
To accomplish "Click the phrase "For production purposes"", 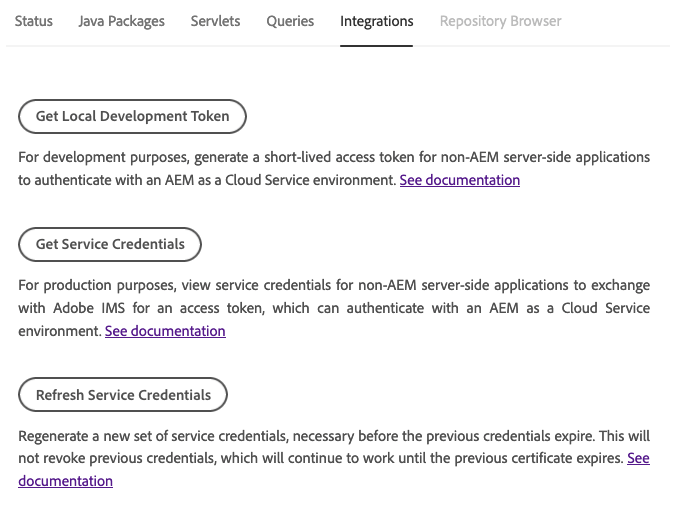I will pos(97,286).
